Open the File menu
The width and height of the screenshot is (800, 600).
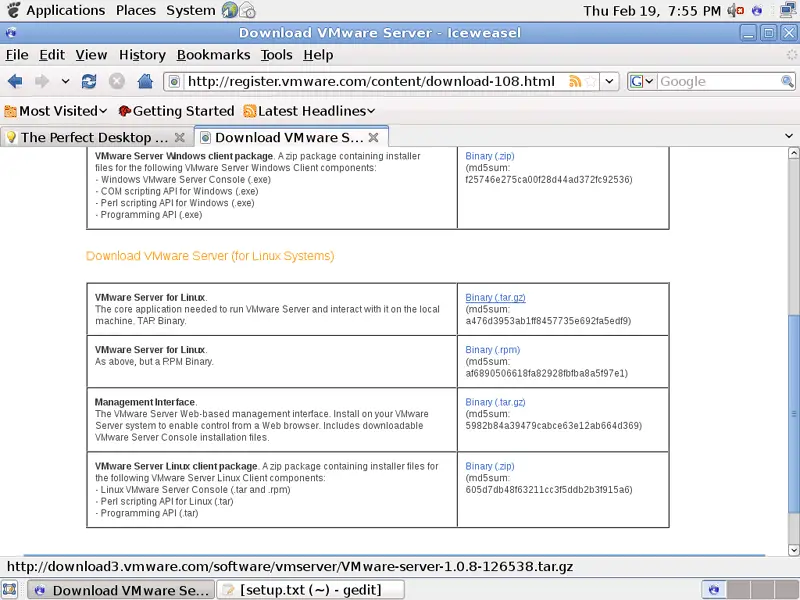pyautogui.click(x=17, y=55)
